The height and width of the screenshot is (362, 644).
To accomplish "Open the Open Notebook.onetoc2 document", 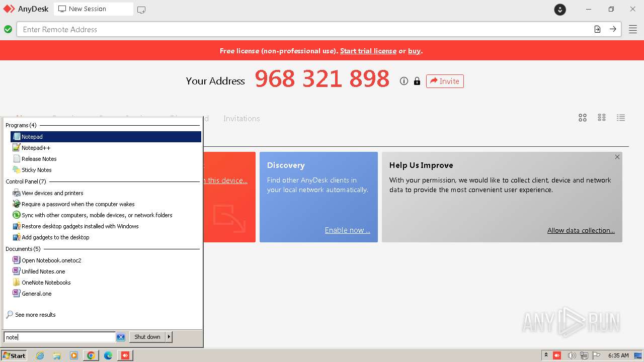I will [x=106, y=260].
